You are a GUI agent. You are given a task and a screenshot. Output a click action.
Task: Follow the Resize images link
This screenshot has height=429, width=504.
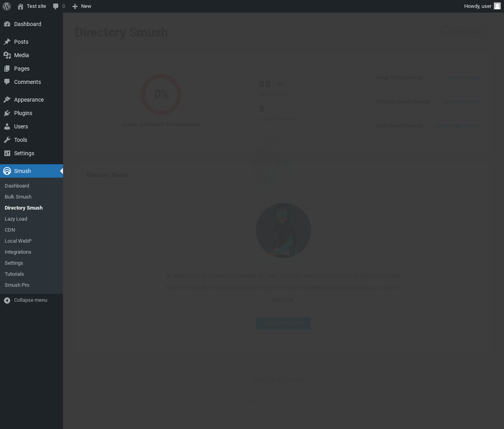point(464,78)
